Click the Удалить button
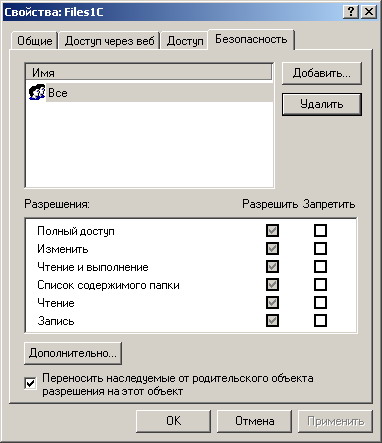This screenshot has height=443, width=382. (322, 104)
